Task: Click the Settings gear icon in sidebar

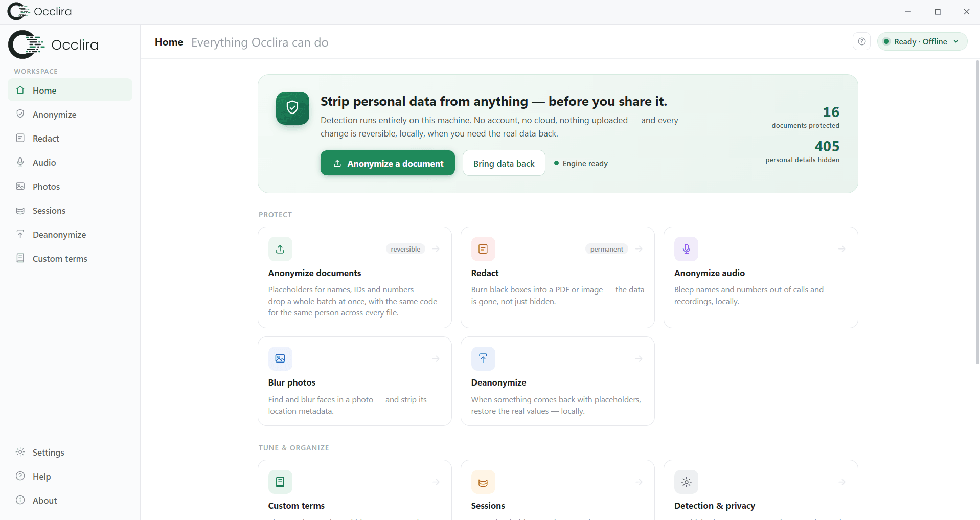Action: [20, 452]
